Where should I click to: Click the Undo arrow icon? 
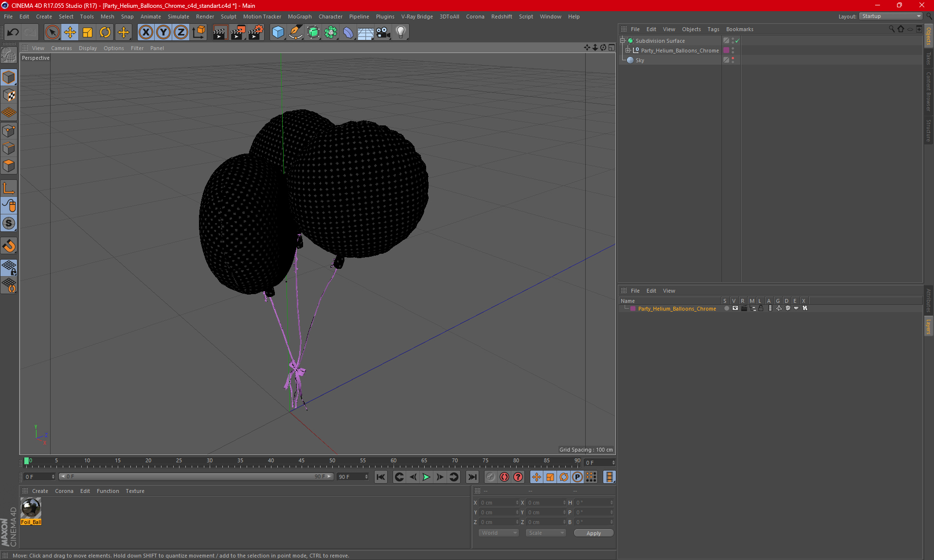(x=13, y=32)
